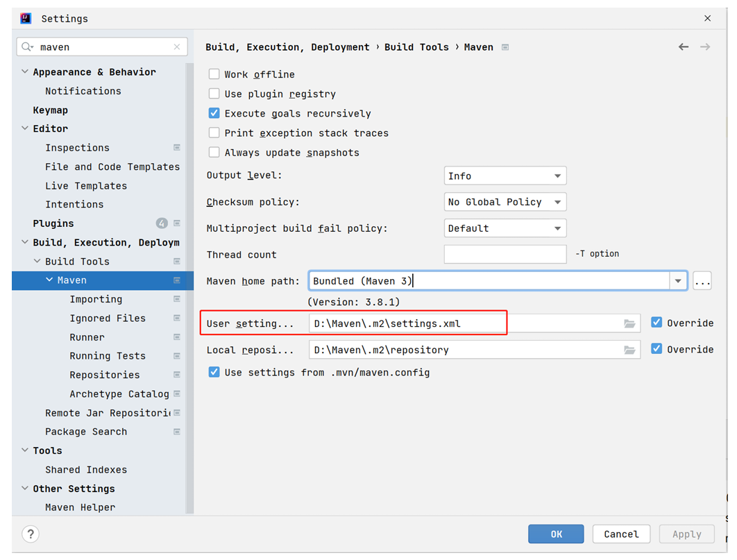Enable Print exception stack traces
Image resolution: width=737 pixels, height=560 pixels.
point(214,133)
